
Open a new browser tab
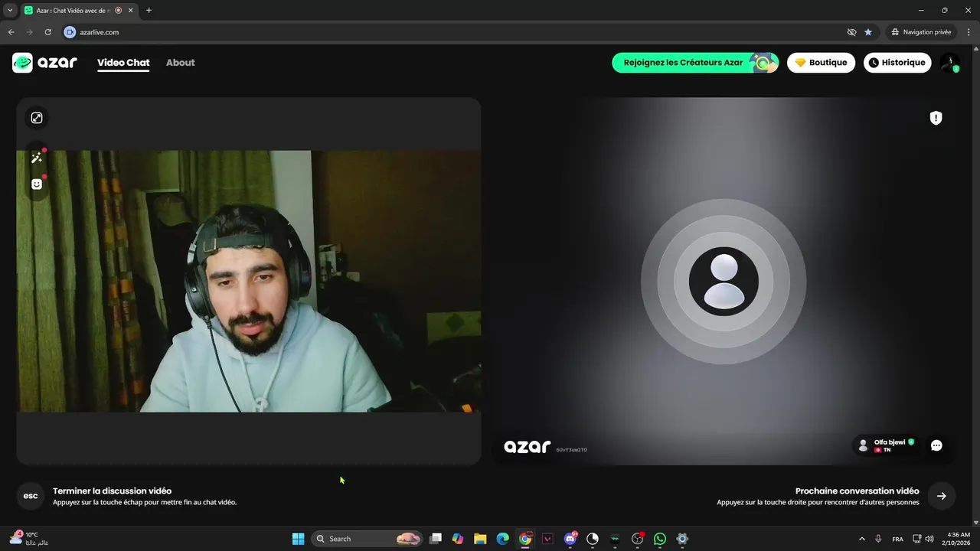point(149,11)
